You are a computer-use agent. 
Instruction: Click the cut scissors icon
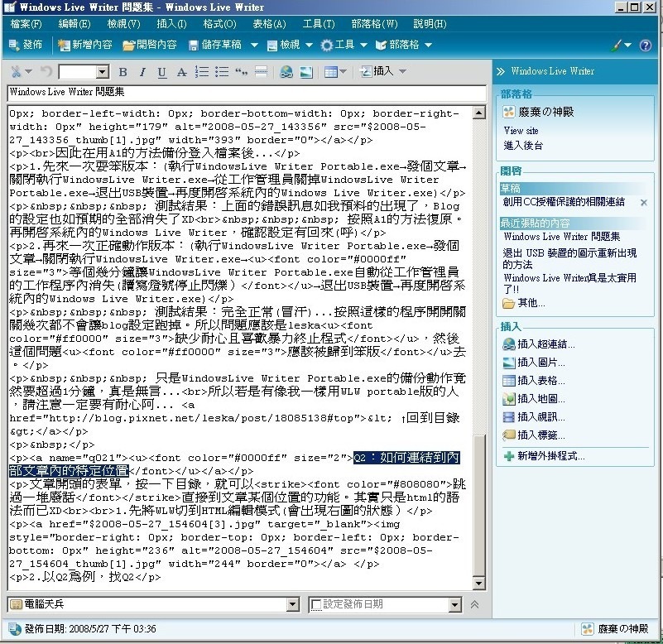click(x=17, y=71)
